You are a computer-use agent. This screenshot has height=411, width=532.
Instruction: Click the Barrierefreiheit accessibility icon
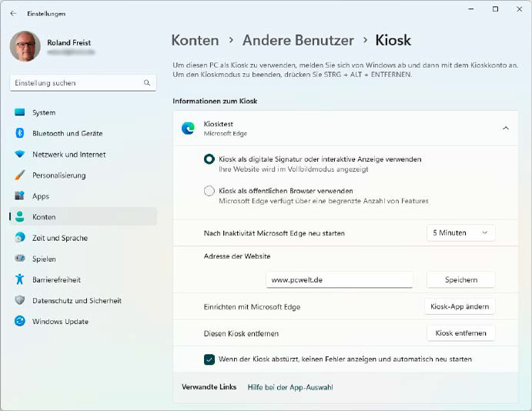20,279
